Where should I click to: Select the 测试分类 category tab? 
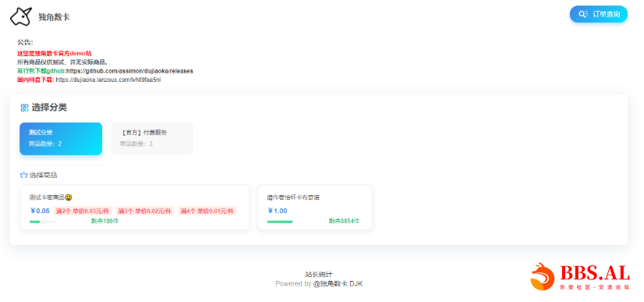click(x=61, y=138)
